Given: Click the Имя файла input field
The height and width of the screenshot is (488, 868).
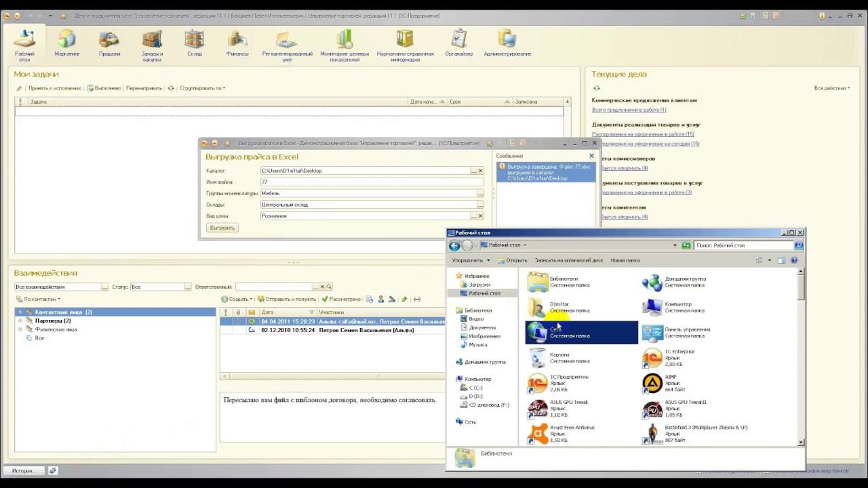Looking at the screenshot, I should 372,182.
